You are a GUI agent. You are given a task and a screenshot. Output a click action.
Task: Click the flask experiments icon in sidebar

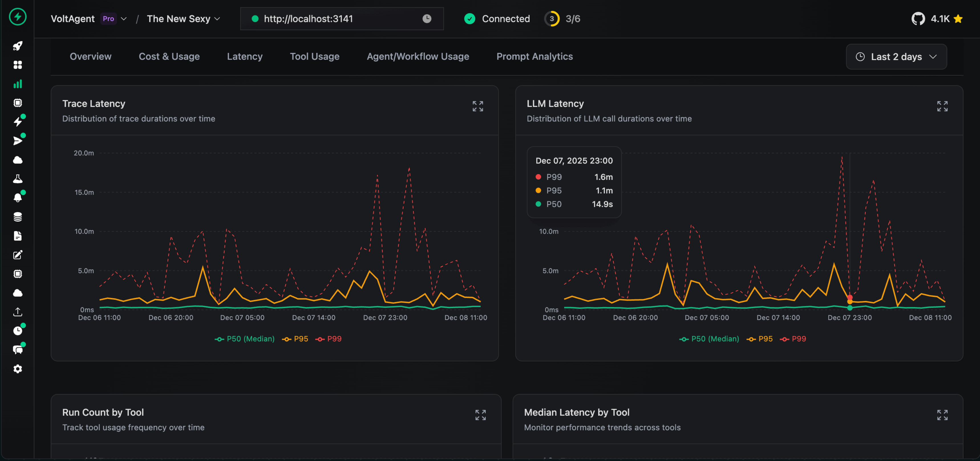(x=17, y=179)
